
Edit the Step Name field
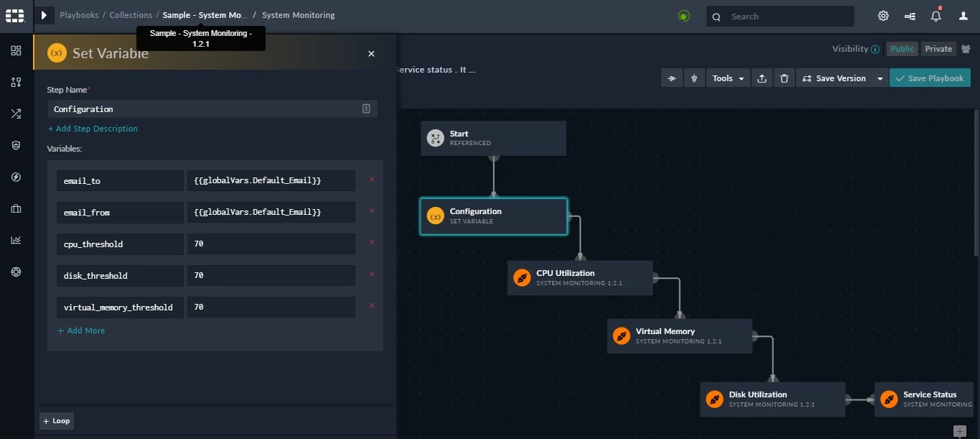point(213,108)
